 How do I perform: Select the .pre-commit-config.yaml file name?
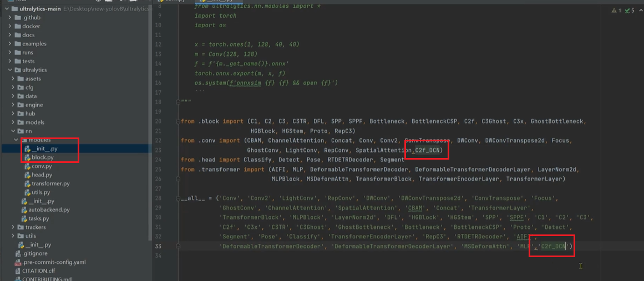(x=54, y=262)
